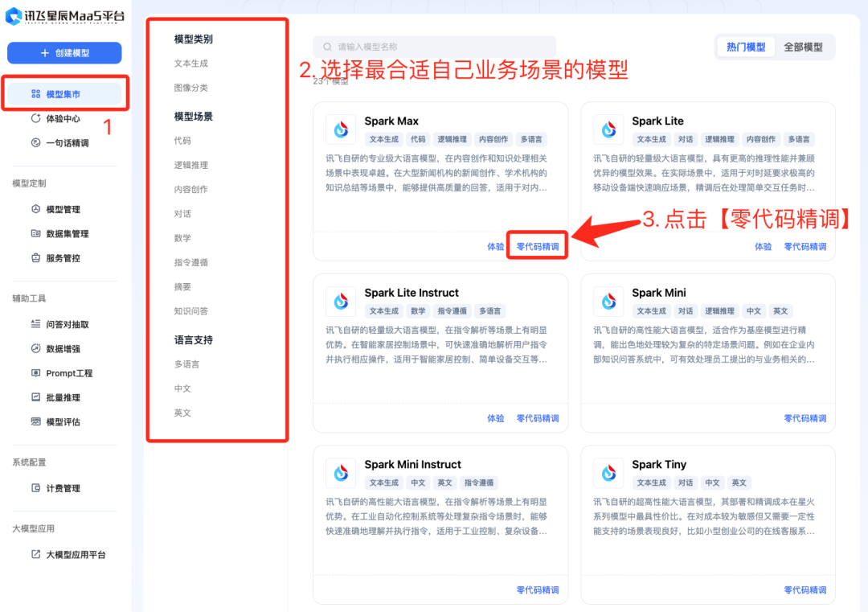
Task: Click the 一句话精调 sidebar icon
Action: click(36, 143)
